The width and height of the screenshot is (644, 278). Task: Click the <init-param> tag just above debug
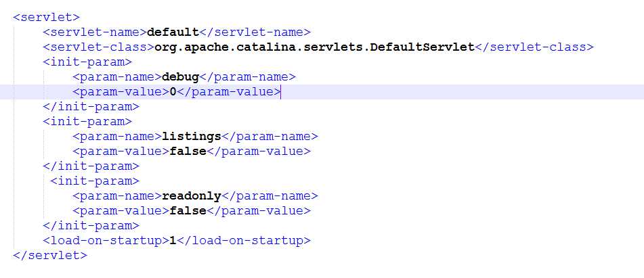87,62
